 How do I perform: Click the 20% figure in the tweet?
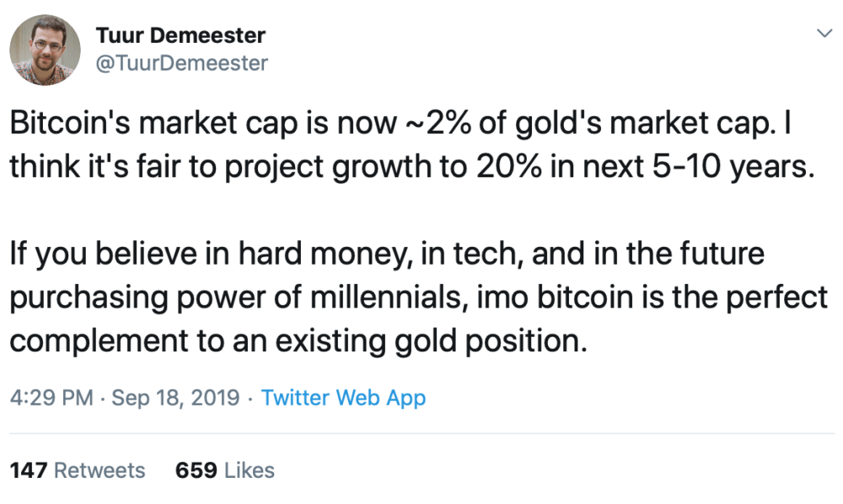click(x=508, y=167)
